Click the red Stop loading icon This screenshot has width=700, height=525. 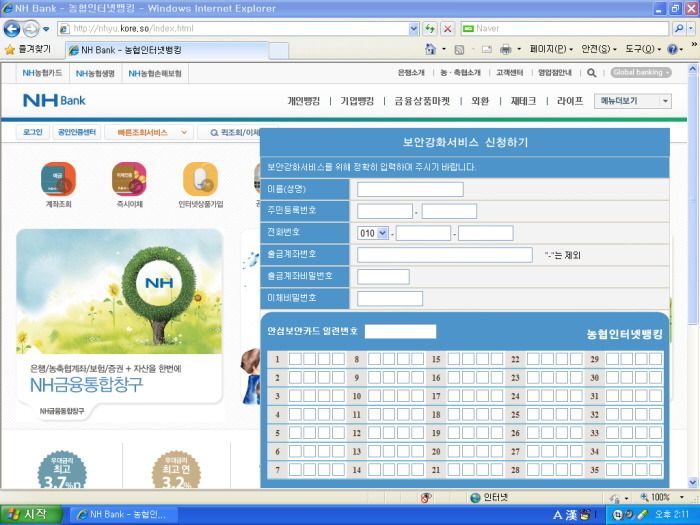click(447, 29)
